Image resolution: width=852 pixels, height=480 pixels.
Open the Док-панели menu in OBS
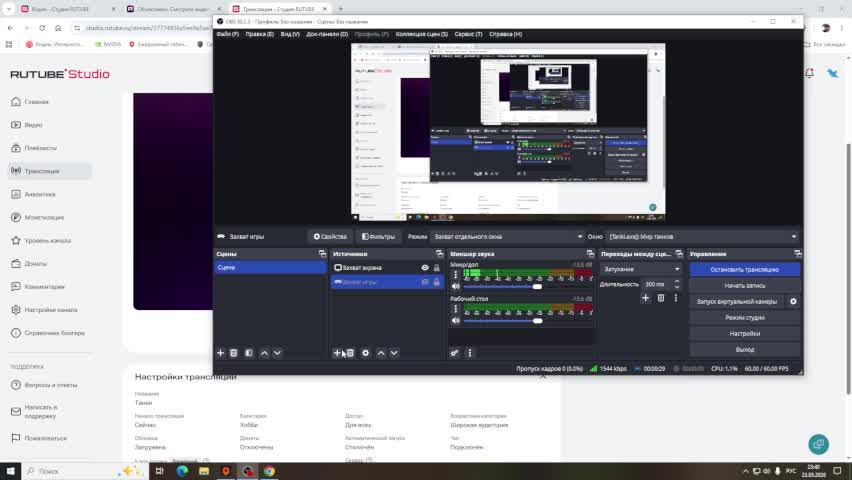point(327,34)
